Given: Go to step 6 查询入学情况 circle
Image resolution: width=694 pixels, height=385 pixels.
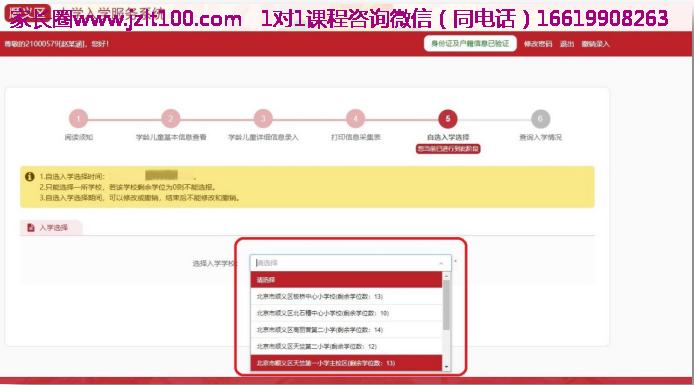Looking at the screenshot, I should (540, 119).
